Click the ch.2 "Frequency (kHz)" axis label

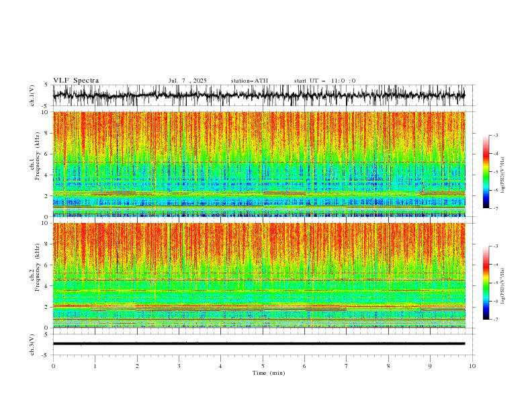click(38, 267)
